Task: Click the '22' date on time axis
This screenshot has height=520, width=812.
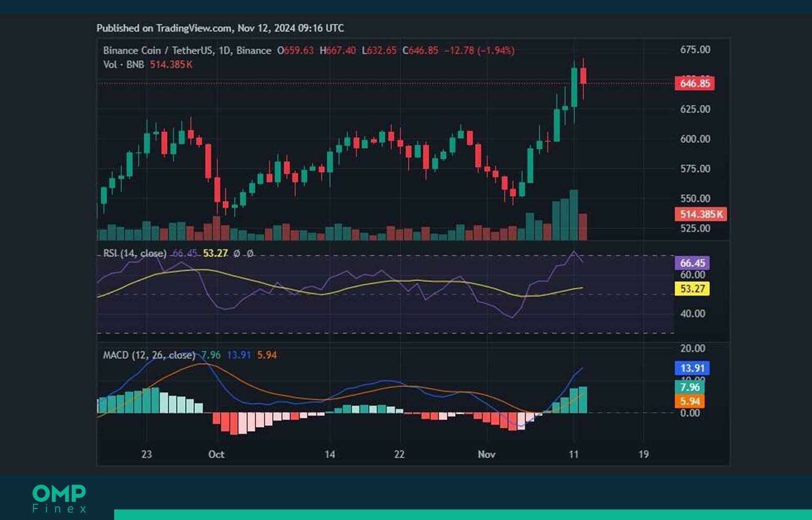Action: (399, 455)
